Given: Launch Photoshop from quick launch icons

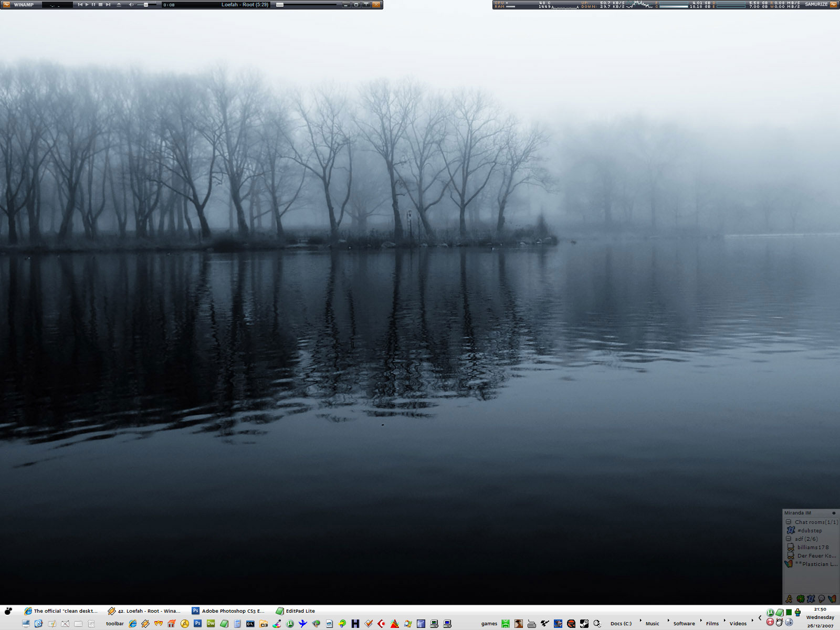Looking at the screenshot, I should (197, 624).
